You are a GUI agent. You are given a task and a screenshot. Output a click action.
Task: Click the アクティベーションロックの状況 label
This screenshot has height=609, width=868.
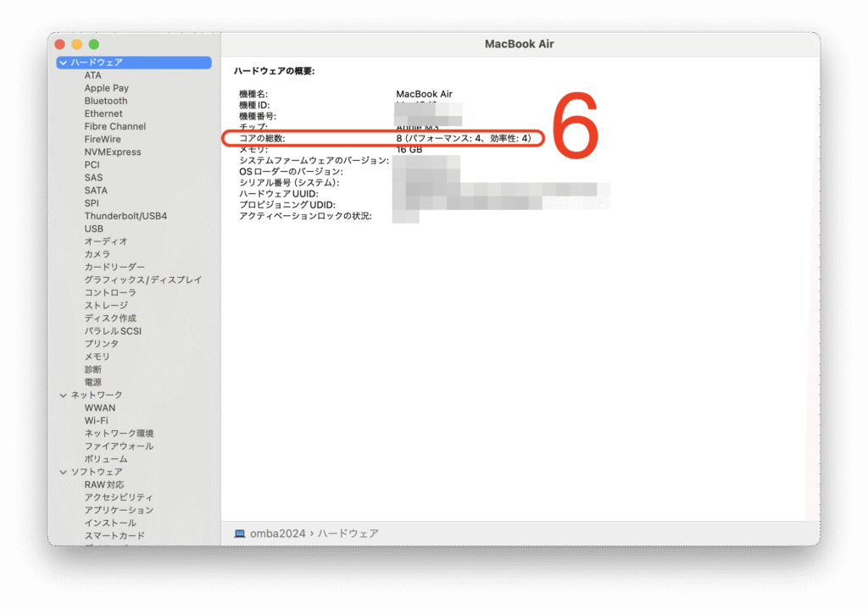(x=305, y=216)
